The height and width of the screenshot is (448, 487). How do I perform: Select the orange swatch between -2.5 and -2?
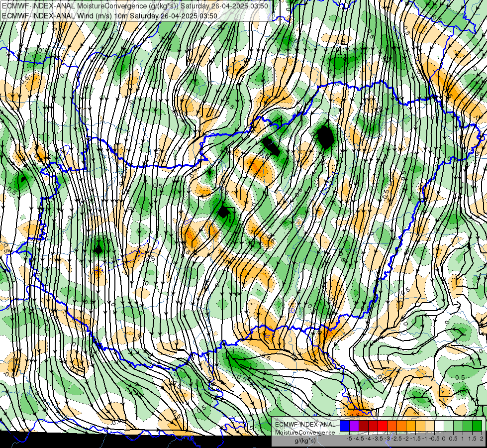pos(401,426)
